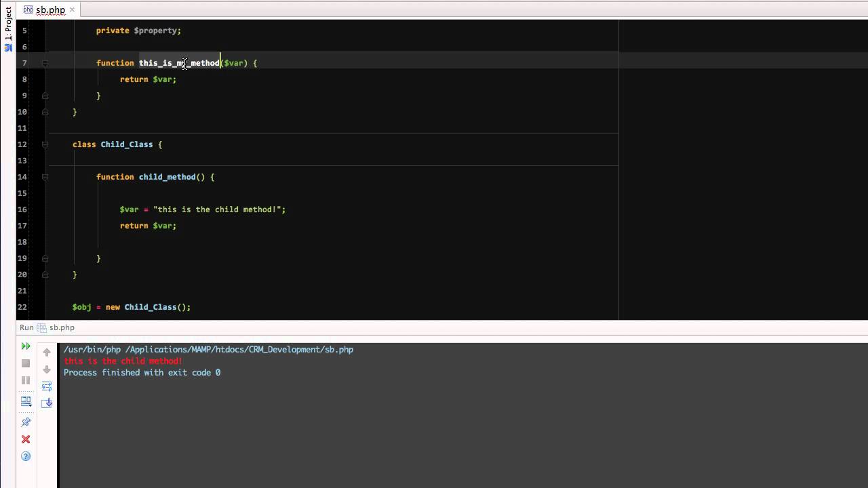Click the string "this is the child method!" in code
The height and width of the screenshot is (488, 868).
(x=217, y=209)
